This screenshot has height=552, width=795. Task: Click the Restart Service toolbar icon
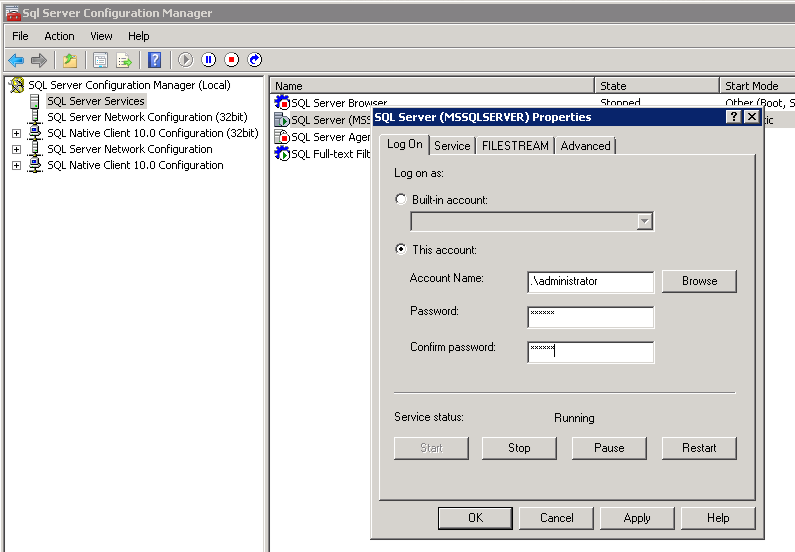[255, 60]
